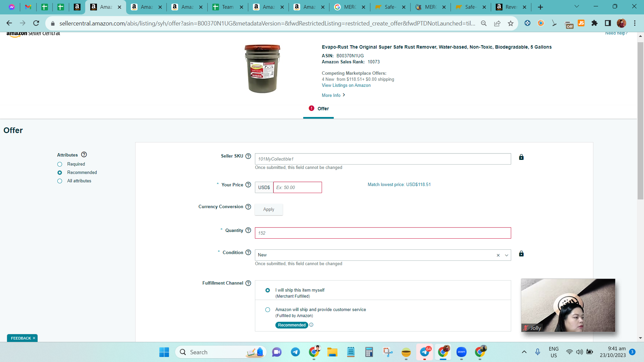Choose Fulfilled by Amazon option
Viewport: 644px width, 362px height.
(268, 310)
